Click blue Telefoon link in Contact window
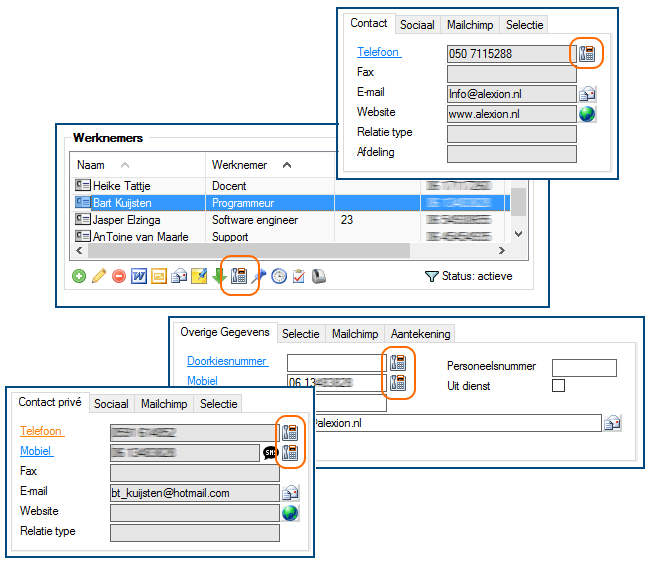The image size is (651, 564). tap(379, 52)
